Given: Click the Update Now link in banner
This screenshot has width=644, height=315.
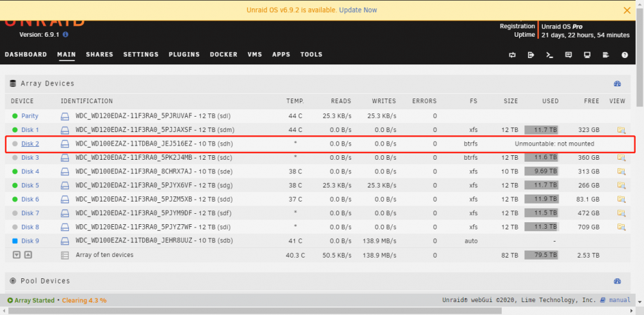Looking at the screenshot, I should click(x=357, y=10).
